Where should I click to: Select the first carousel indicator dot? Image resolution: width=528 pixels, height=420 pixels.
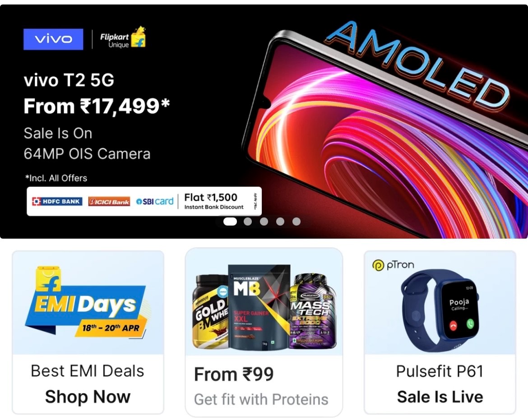230,222
